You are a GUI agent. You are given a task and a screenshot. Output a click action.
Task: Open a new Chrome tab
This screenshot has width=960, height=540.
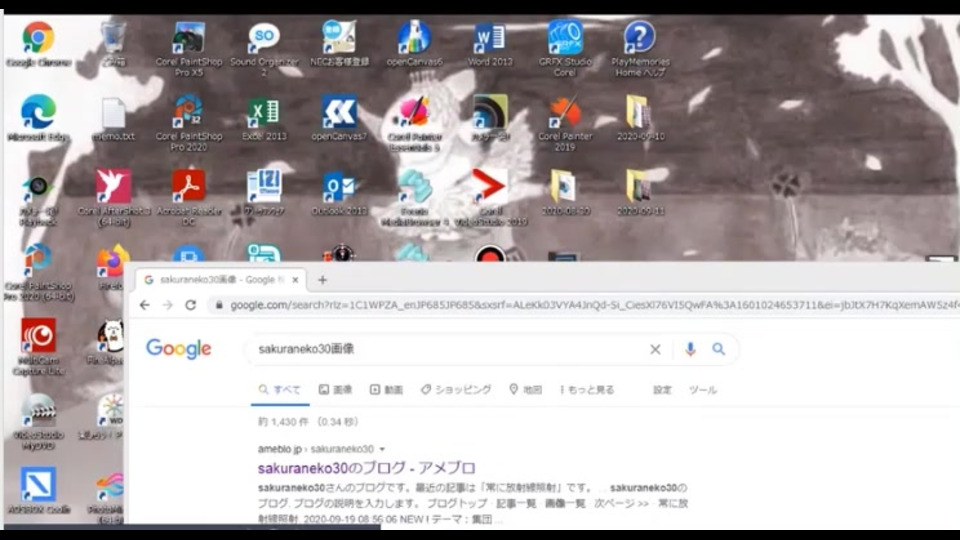[x=322, y=280]
